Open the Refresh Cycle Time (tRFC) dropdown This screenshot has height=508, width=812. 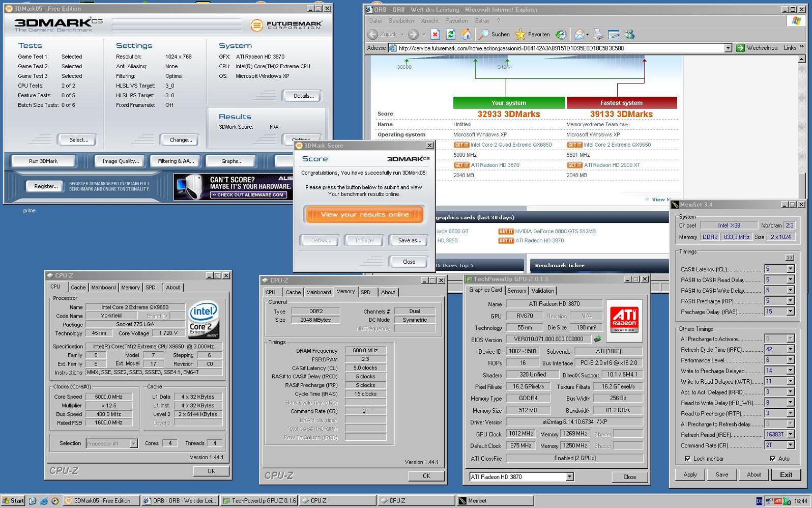pos(790,349)
